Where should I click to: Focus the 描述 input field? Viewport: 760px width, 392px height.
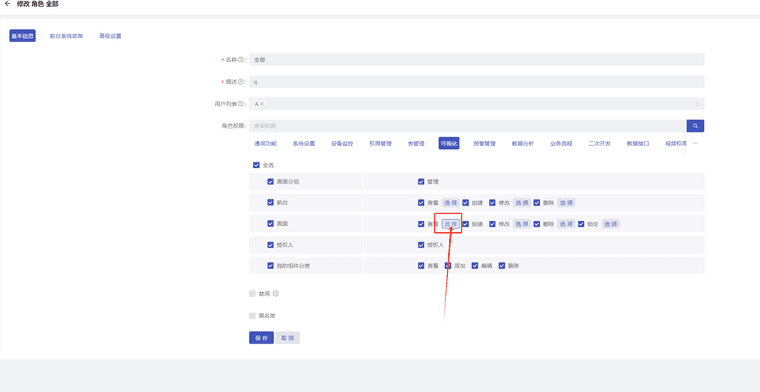[x=476, y=82]
